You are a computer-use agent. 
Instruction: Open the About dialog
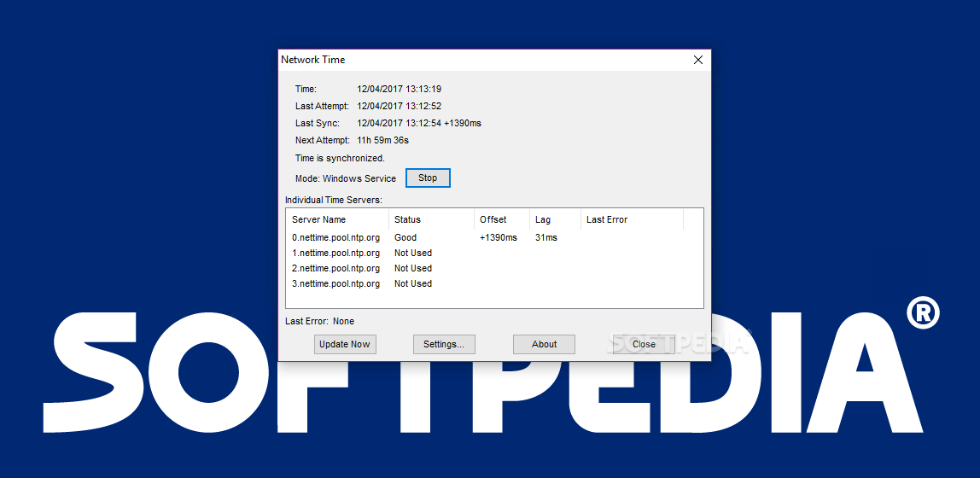pyautogui.click(x=544, y=344)
